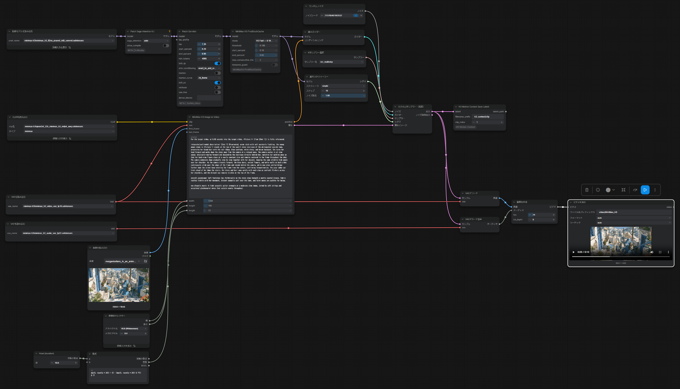Click the upload button under the image preview
The image size is (680, 389).
[119, 307]
